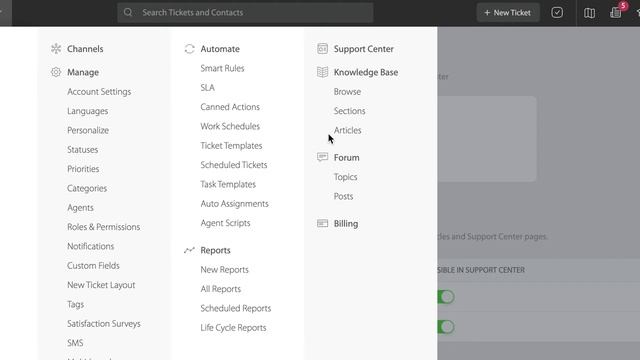Screen dimensions: 640x360
Task: Open Roles & Permissions
Action: 104,227
